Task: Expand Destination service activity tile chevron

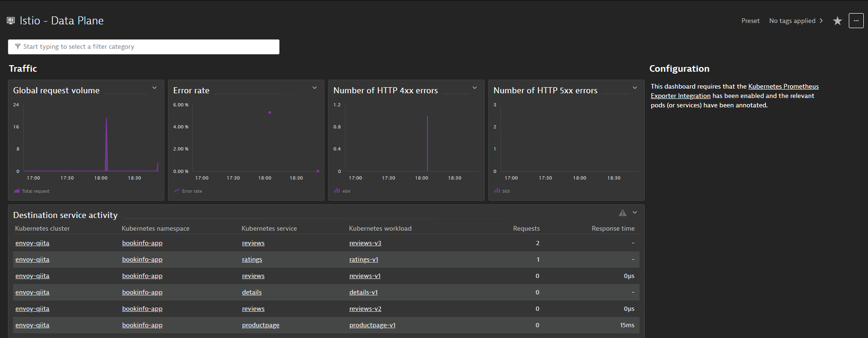Action: coord(635,212)
